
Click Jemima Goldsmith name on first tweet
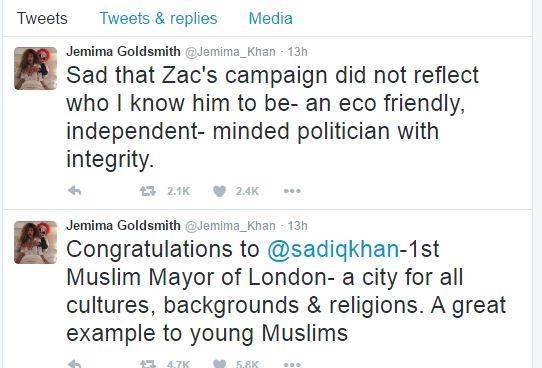123,51
